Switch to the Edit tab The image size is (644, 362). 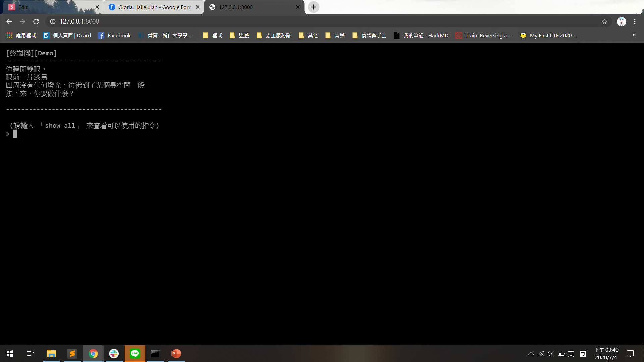pyautogui.click(x=50, y=7)
